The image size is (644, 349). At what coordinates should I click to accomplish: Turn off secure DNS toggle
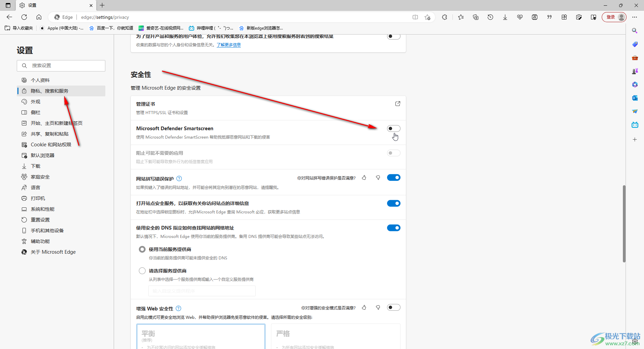[393, 228]
